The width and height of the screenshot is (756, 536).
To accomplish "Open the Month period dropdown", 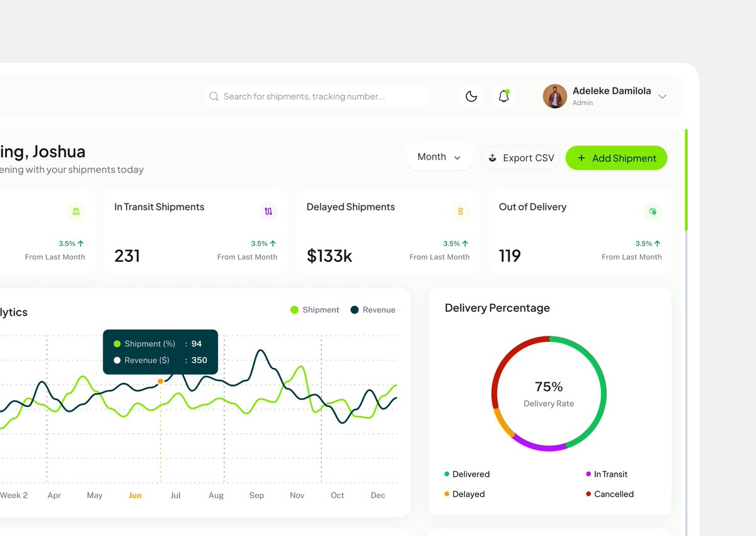I will (440, 157).
